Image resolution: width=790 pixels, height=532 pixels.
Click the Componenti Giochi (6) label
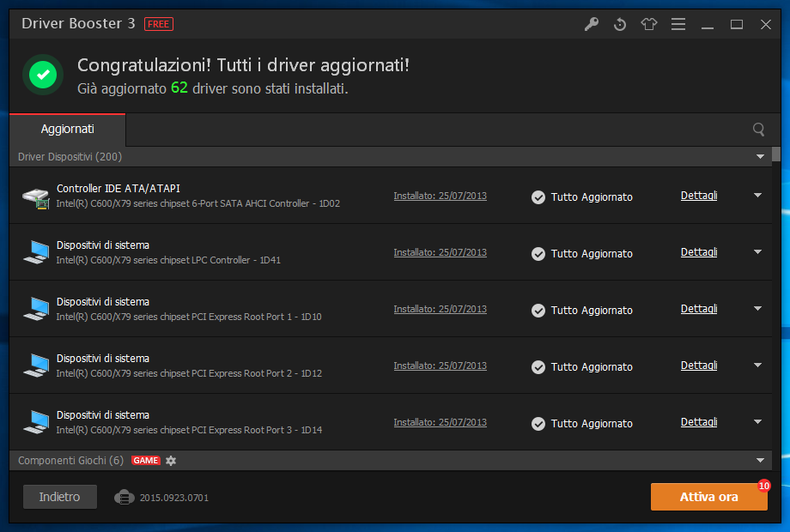click(71, 461)
